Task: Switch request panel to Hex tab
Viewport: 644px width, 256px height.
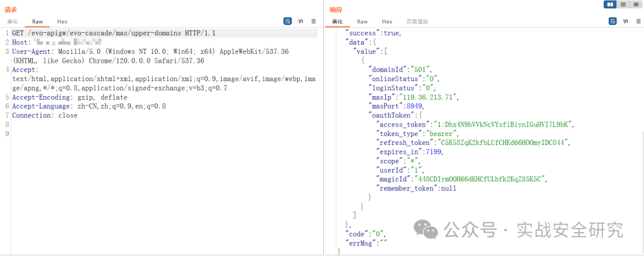Action: tap(62, 21)
